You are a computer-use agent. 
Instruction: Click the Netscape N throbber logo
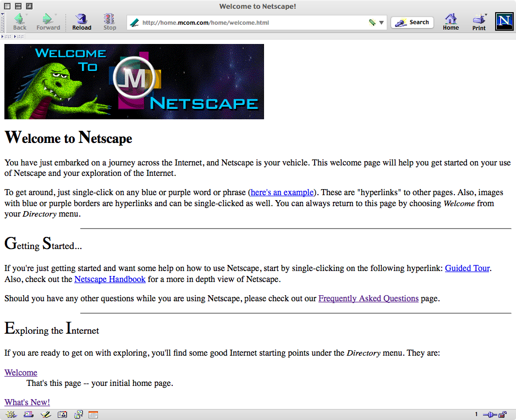pos(504,21)
